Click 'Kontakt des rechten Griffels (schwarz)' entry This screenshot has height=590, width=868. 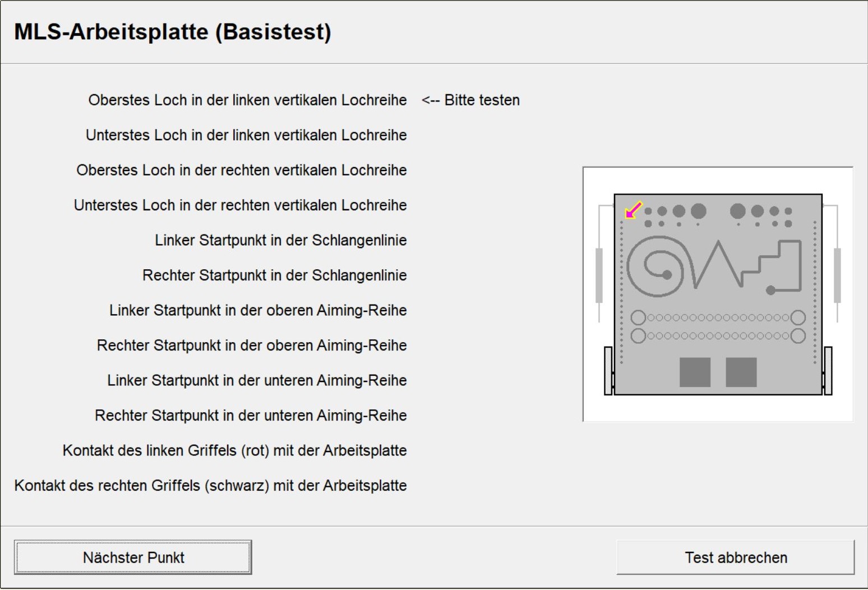[x=210, y=486]
